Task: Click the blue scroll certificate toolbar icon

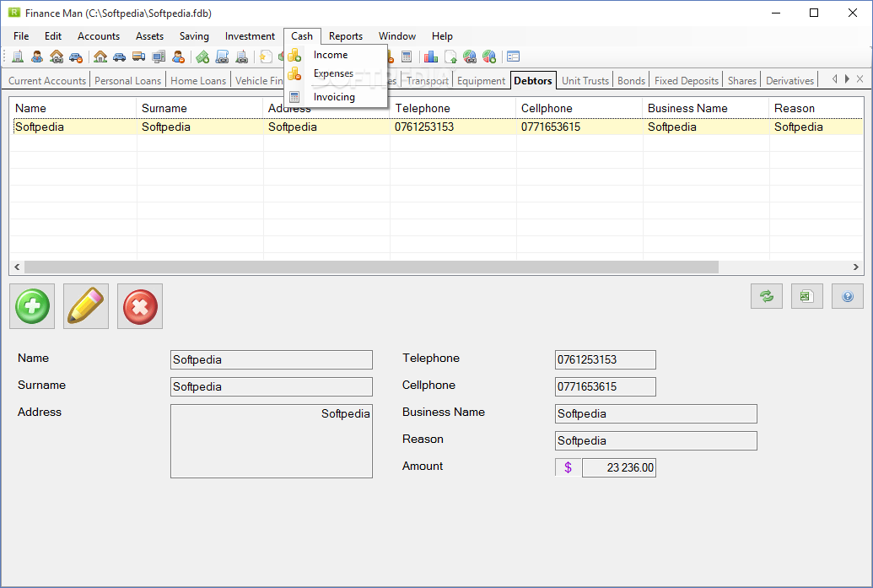Action: (222, 57)
